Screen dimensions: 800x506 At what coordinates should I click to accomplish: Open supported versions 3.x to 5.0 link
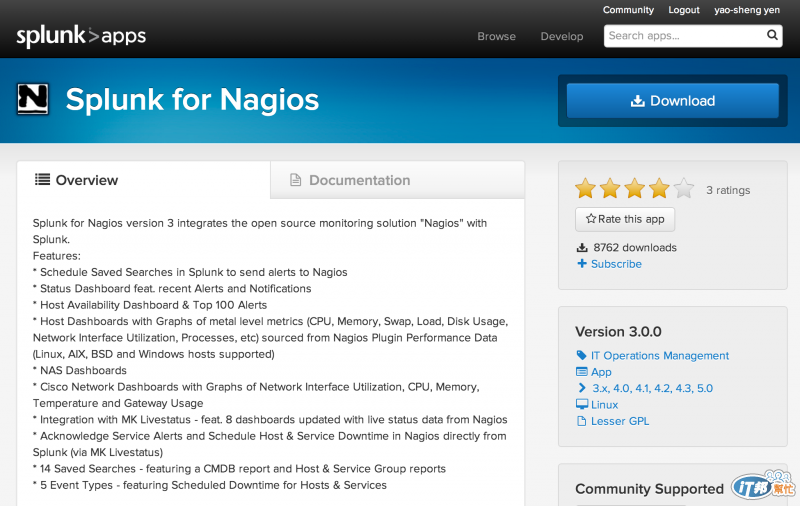[653, 388]
